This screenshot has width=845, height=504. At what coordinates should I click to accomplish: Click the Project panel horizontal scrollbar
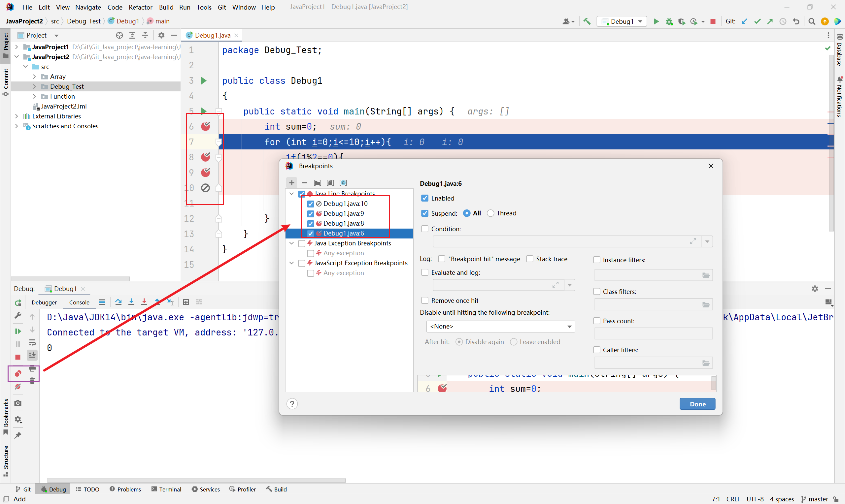click(70, 278)
